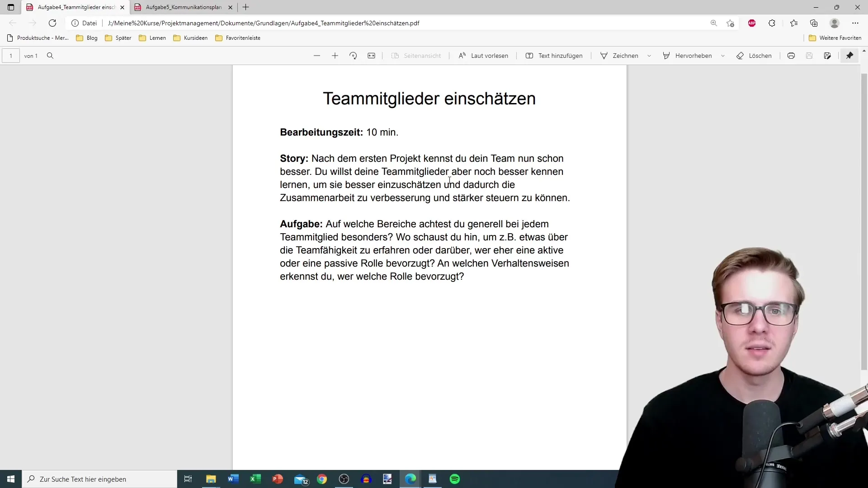Open Chrome from the taskbar
868x488 pixels.
click(322, 479)
